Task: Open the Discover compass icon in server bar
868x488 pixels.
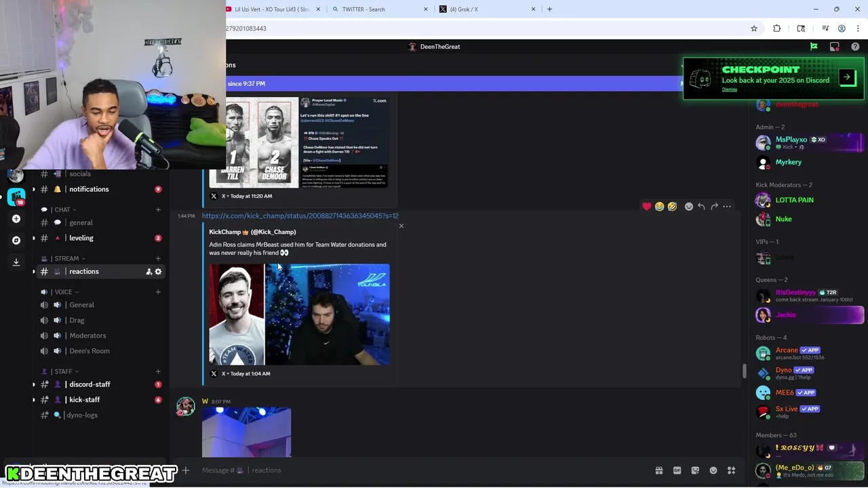Action: (16, 240)
